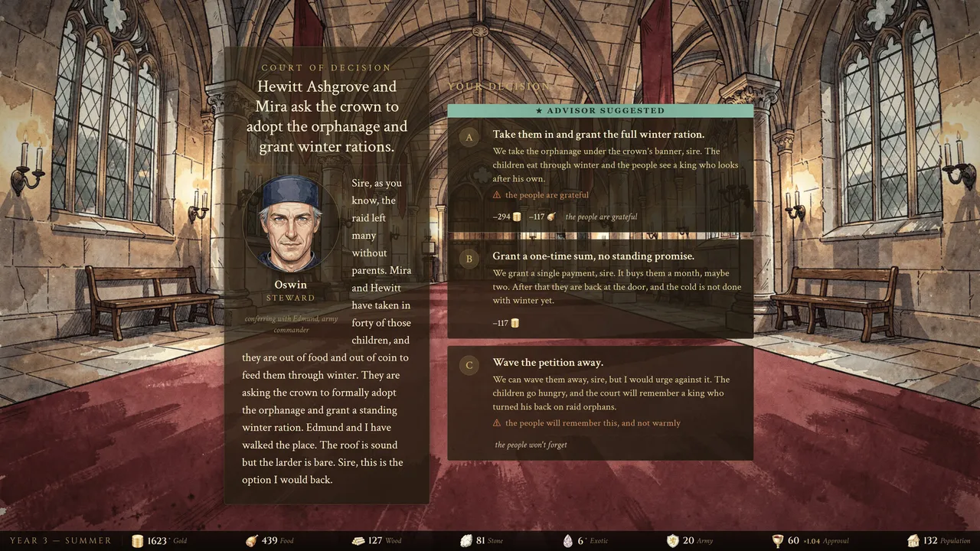The image size is (980, 551).
Task: Click the gold coin icon in option B cost
Action: click(x=515, y=323)
